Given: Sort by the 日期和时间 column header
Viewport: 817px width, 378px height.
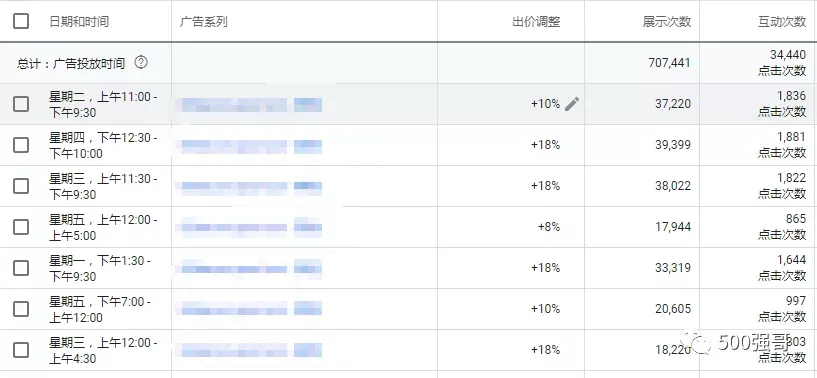Looking at the screenshot, I should coord(79,21).
